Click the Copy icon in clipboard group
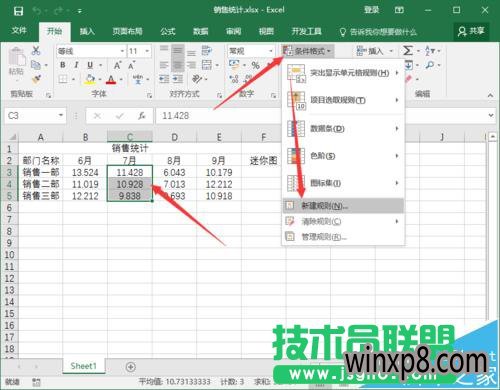This screenshot has height=390, width=500. pos(36,65)
